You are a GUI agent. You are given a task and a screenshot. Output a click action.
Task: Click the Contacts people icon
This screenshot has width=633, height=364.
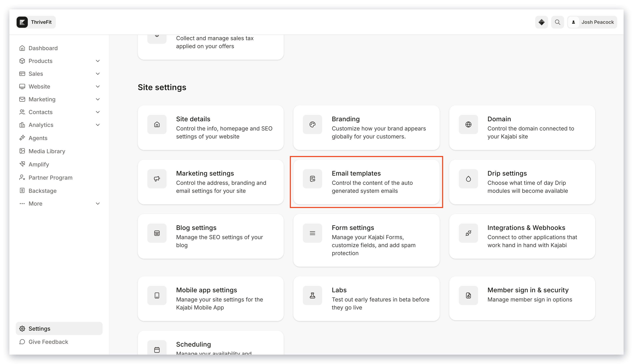point(22,112)
